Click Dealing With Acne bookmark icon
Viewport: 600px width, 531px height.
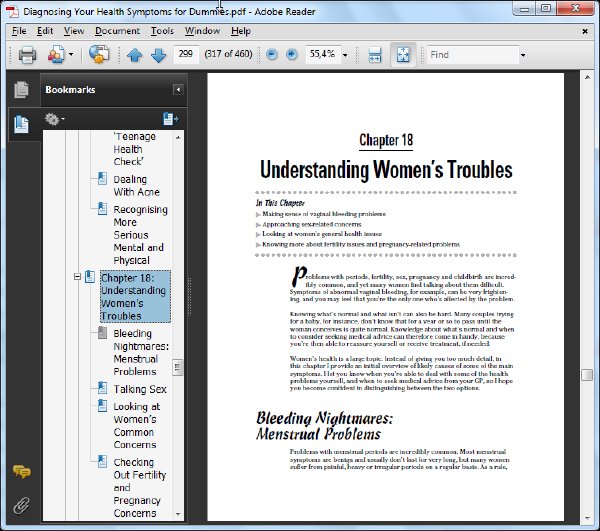pos(102,178)
